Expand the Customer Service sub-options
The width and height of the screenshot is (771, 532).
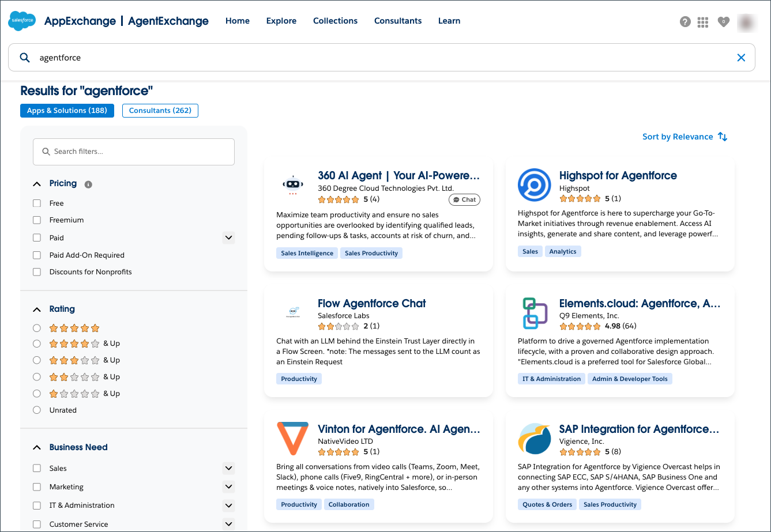pyautogui.click(x=228, y=524)
